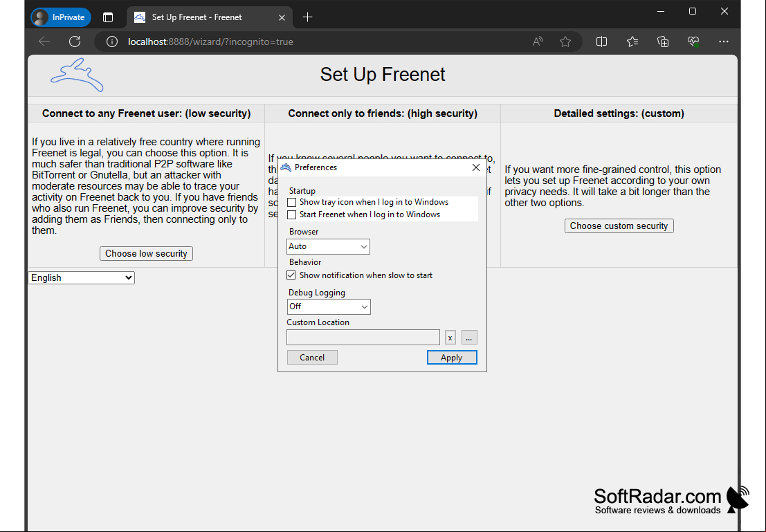Minimize the browser window
This screenshot has width=766, height=532.
click(661, 11)
